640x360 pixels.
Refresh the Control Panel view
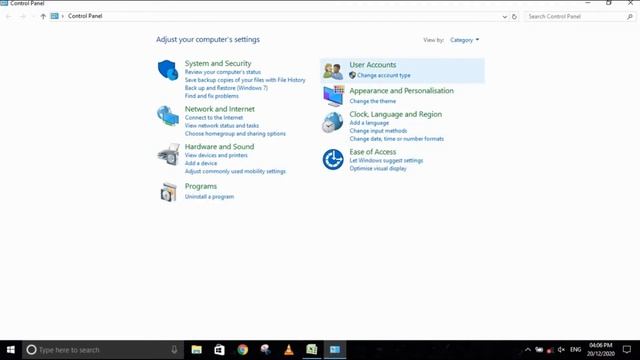(514, 17)
